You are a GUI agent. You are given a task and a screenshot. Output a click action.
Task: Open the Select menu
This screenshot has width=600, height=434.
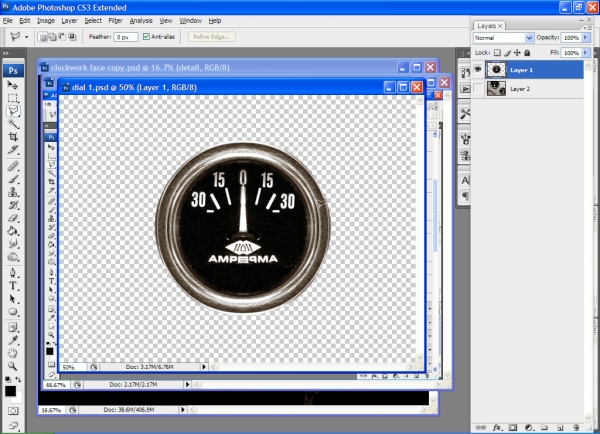pos(93,21)
